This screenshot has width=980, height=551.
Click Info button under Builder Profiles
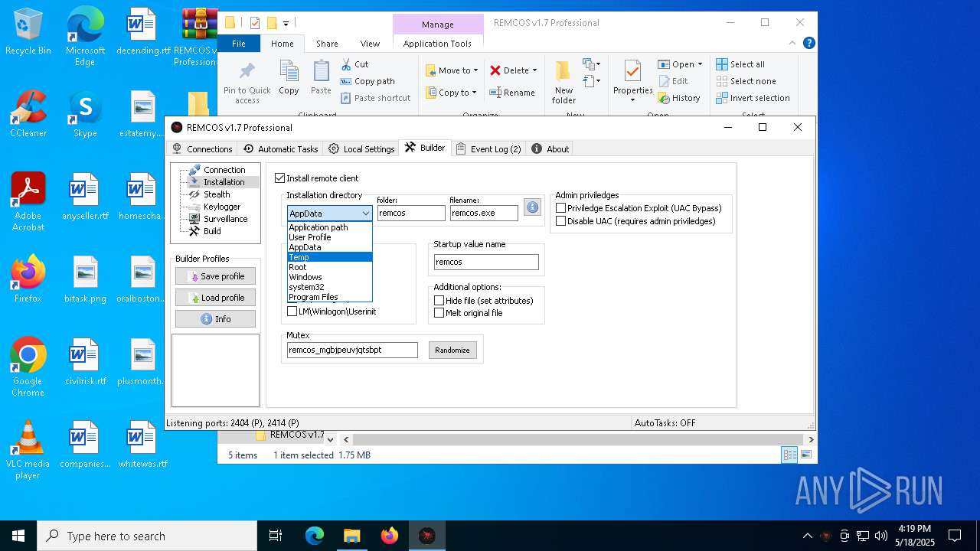215,319
